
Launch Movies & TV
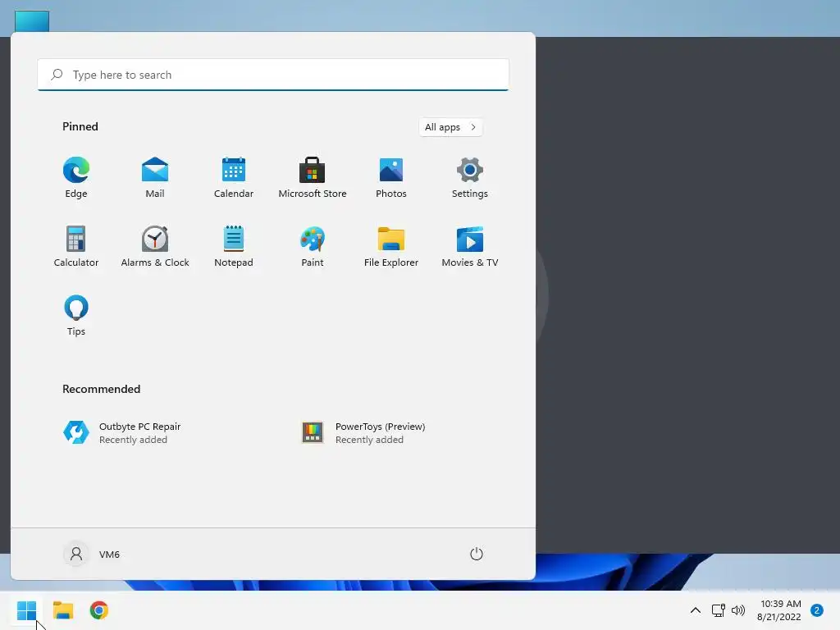click(x=470, y=246)
